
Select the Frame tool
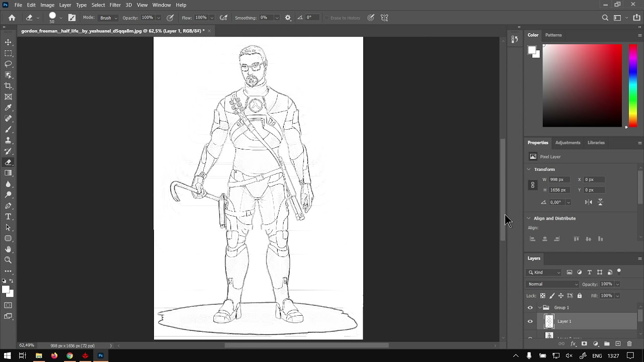tap(8, 97)
